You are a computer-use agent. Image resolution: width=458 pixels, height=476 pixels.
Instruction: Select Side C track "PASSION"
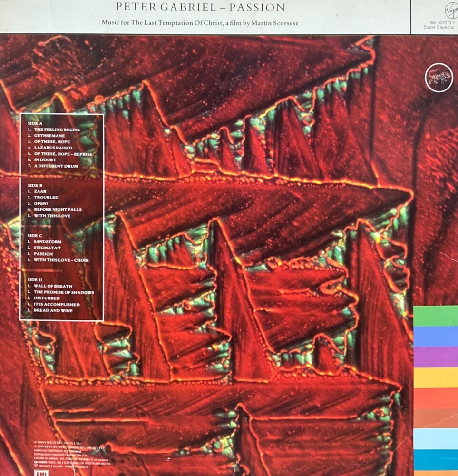click(x=43, y=254)
